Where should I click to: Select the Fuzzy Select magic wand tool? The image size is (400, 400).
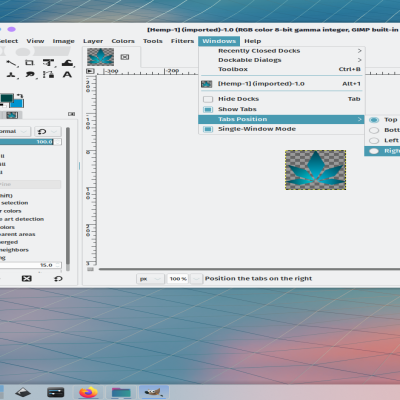tap(12, 63)
